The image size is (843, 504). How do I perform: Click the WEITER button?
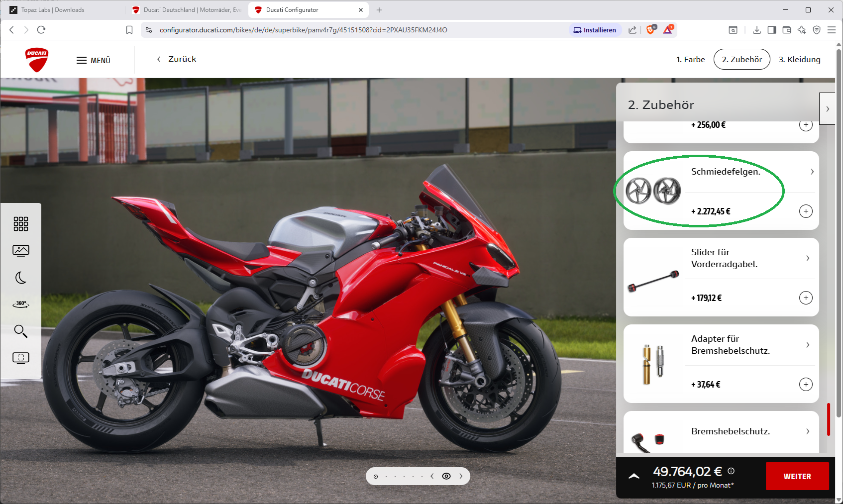point(797,476)
